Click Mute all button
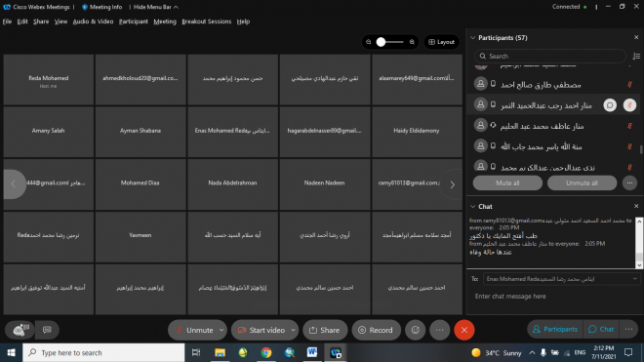This screenshot has width=644, height=362. [507, 182]
